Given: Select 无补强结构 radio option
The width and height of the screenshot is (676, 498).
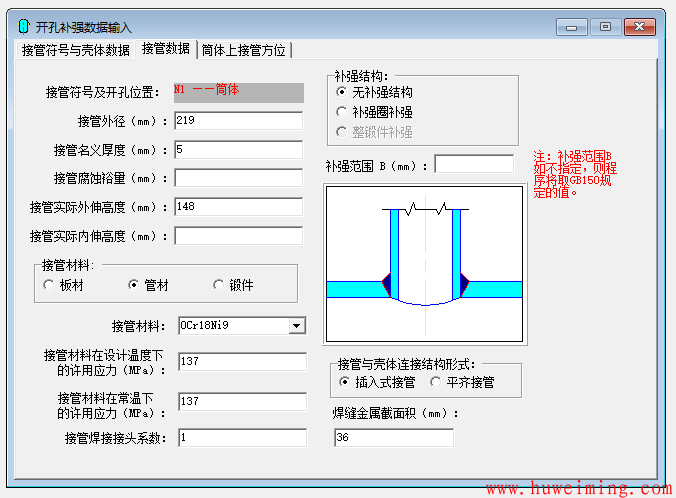Looking at the screenshot, I should click(343, 92).
